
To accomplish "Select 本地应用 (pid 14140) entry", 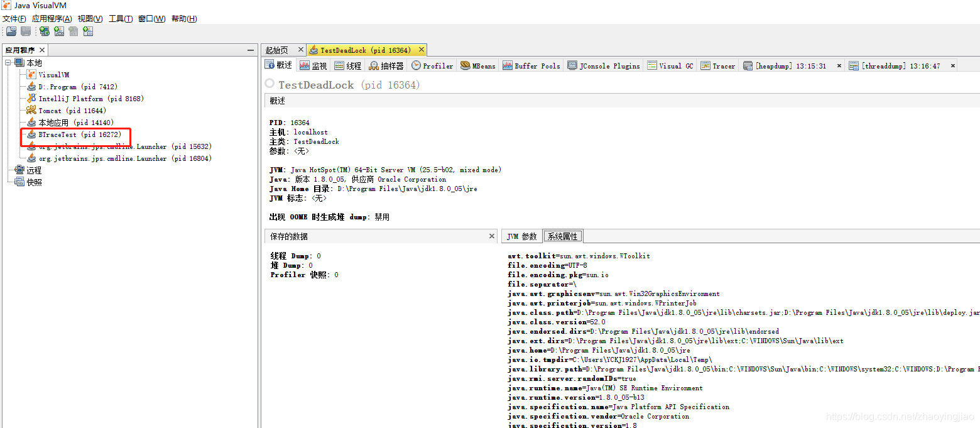I will coord(76,123).
